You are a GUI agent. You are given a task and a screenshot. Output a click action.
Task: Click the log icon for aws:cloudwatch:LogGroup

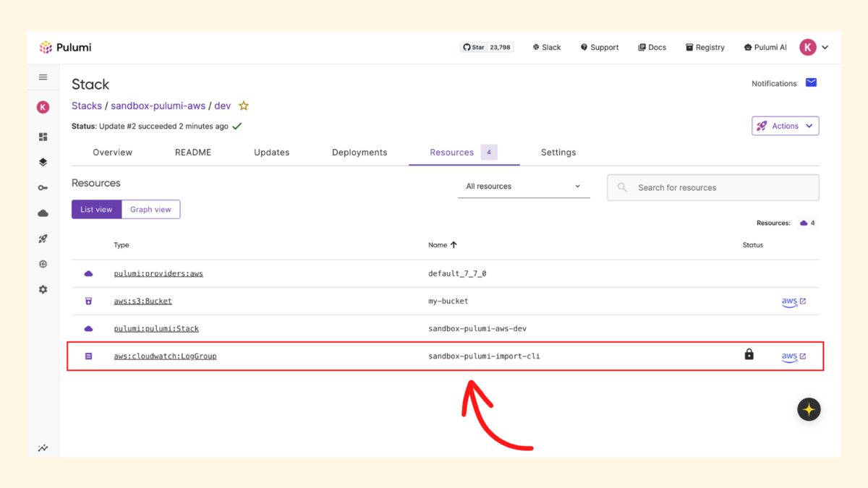pos(89,356)
